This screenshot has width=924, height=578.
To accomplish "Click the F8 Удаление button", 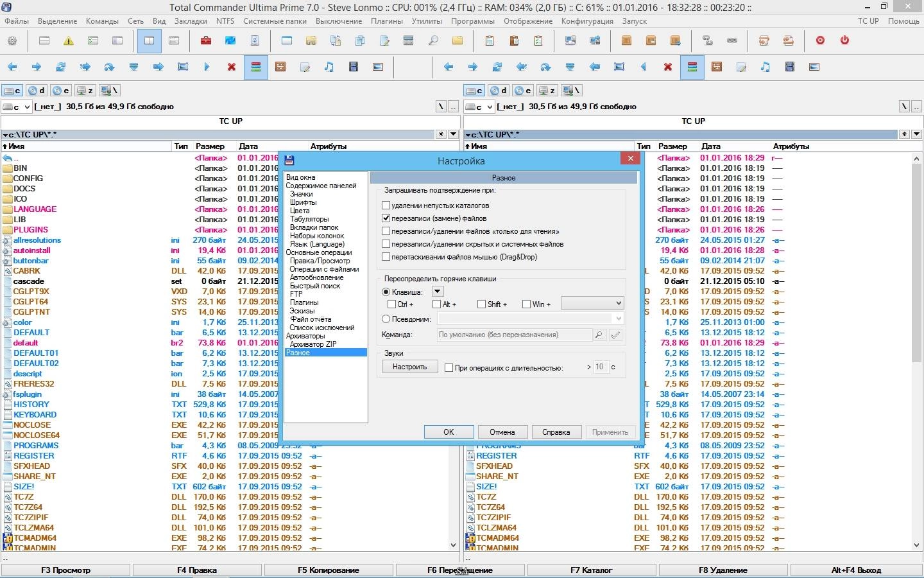I will coord(723,570).
